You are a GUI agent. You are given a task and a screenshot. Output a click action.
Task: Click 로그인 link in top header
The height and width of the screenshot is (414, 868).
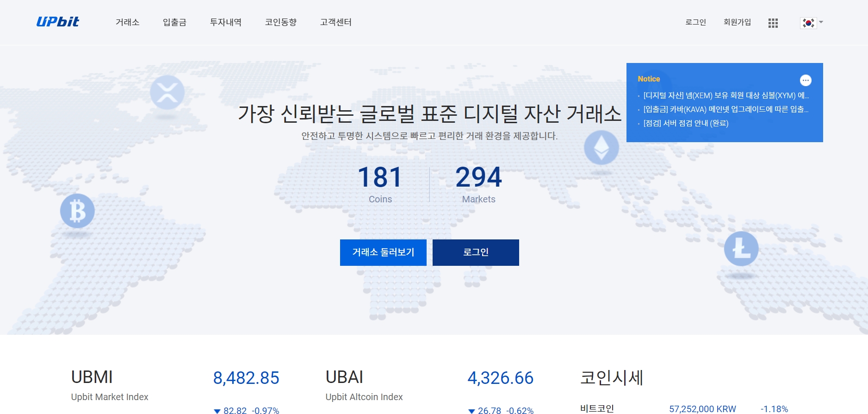pos(696,22)
